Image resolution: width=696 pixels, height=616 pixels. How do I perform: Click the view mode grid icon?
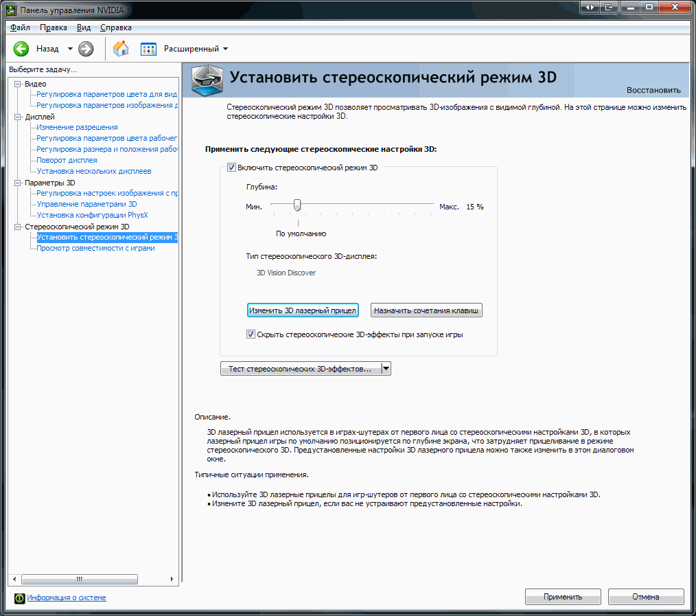[148, 49]
